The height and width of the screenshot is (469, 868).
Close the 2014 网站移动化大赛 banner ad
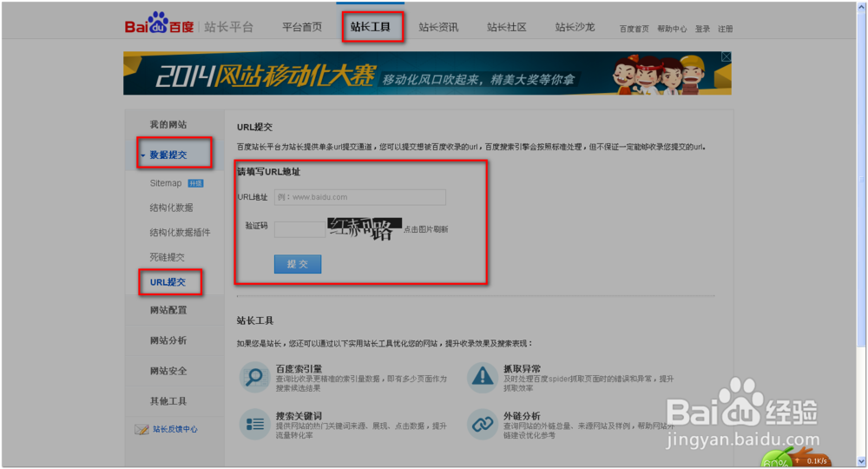point(726,56)
